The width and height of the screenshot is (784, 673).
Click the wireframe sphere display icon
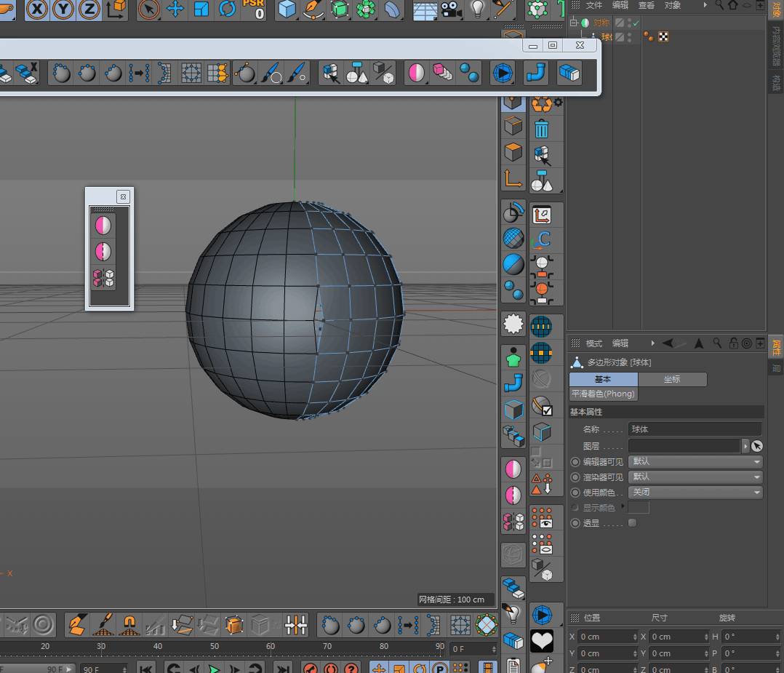click(513, 238)
